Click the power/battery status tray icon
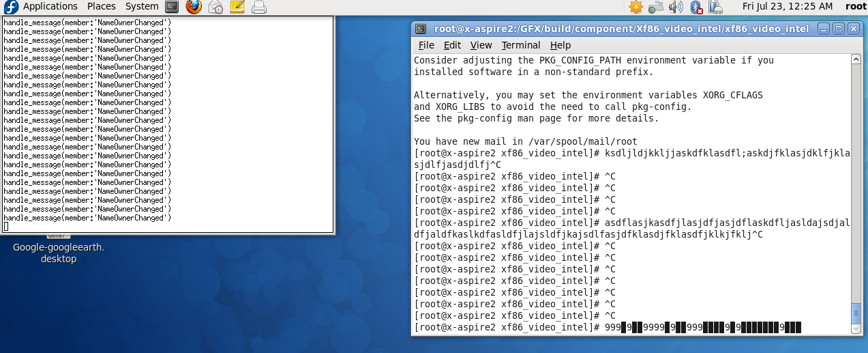This screenshot has height=353, width=868. tap(715, 7)
